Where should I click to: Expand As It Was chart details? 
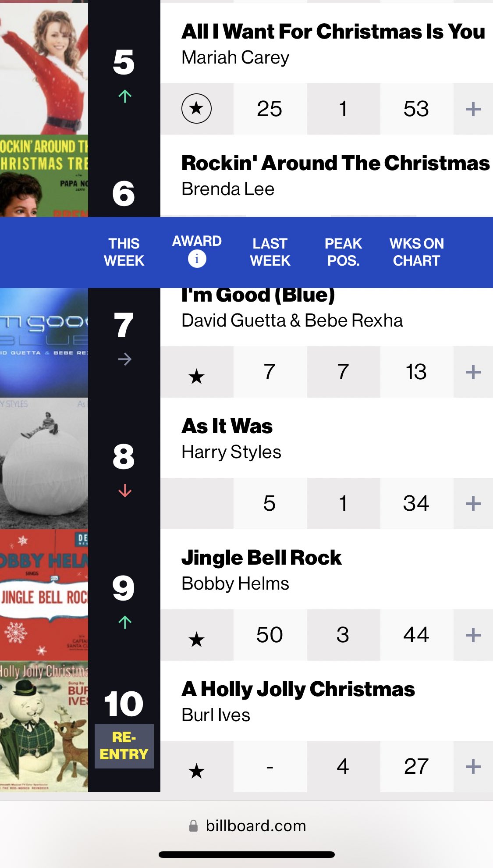(473, 503)
